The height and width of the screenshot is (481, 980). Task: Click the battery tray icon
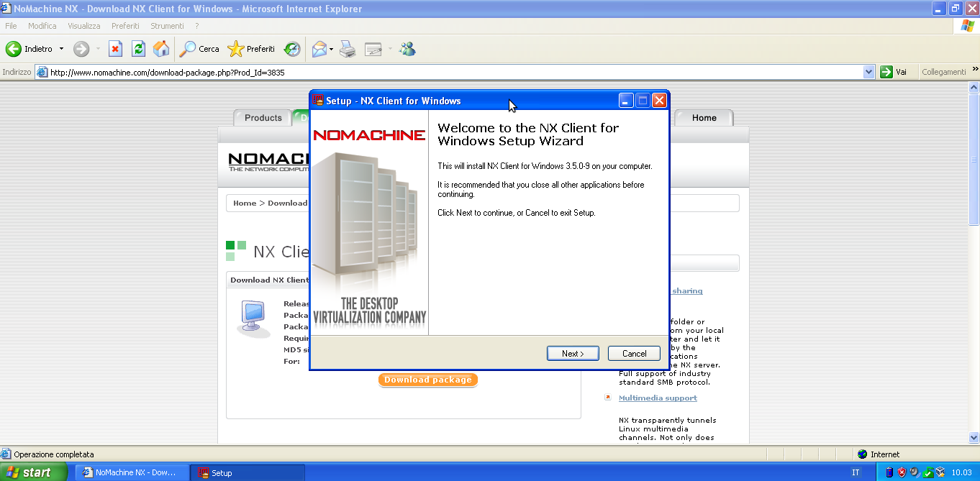(889, 472)
